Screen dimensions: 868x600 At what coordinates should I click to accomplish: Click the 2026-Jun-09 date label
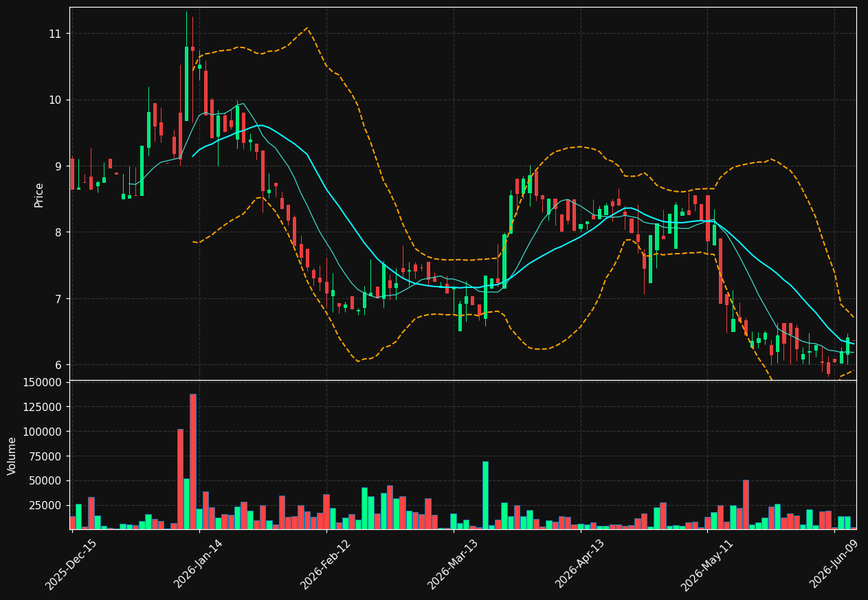(834, 564)
